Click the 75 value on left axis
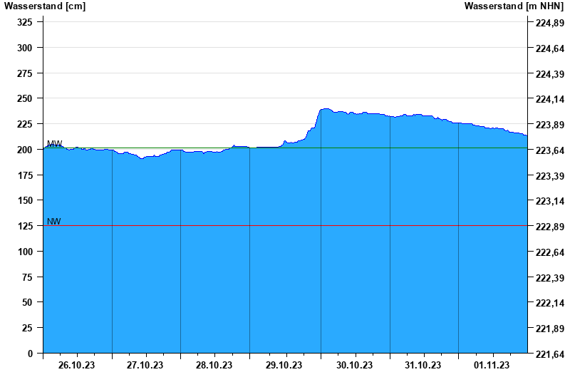The width and height of the screenshot is (570, 392). [27, 277]
